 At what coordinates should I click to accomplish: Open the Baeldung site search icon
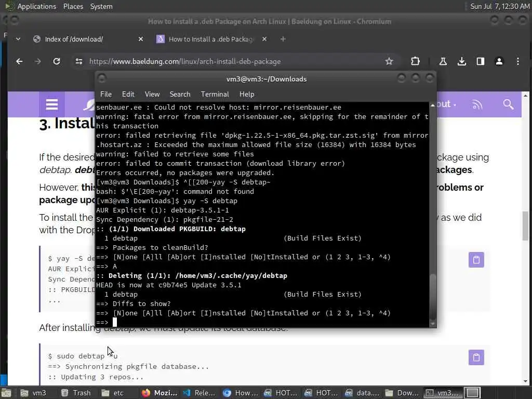pos(508,104)
